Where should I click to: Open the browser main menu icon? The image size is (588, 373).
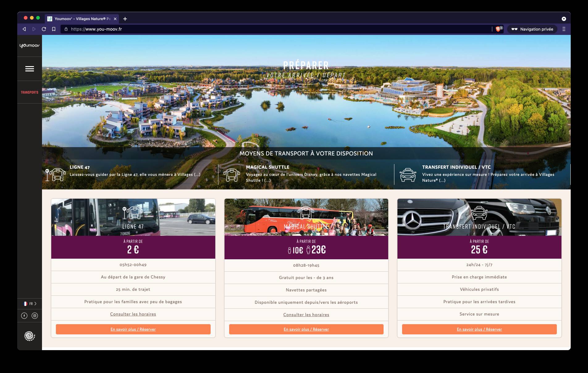(564, 29)
